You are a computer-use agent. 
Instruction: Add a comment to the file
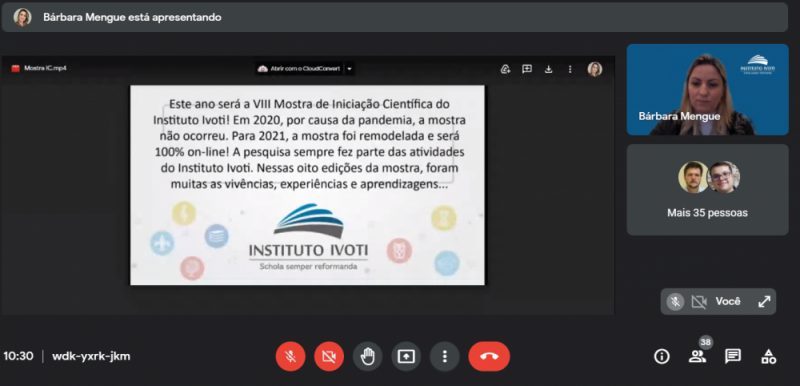click(527, 69)
